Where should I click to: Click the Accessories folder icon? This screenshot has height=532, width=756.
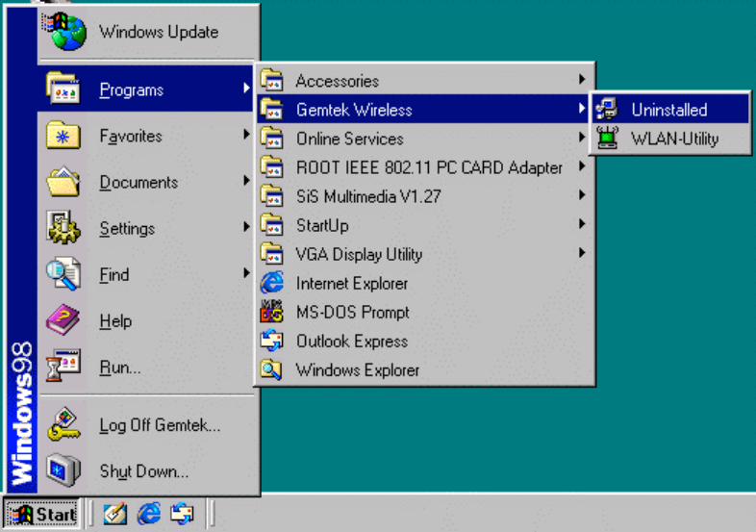(272, 80)
